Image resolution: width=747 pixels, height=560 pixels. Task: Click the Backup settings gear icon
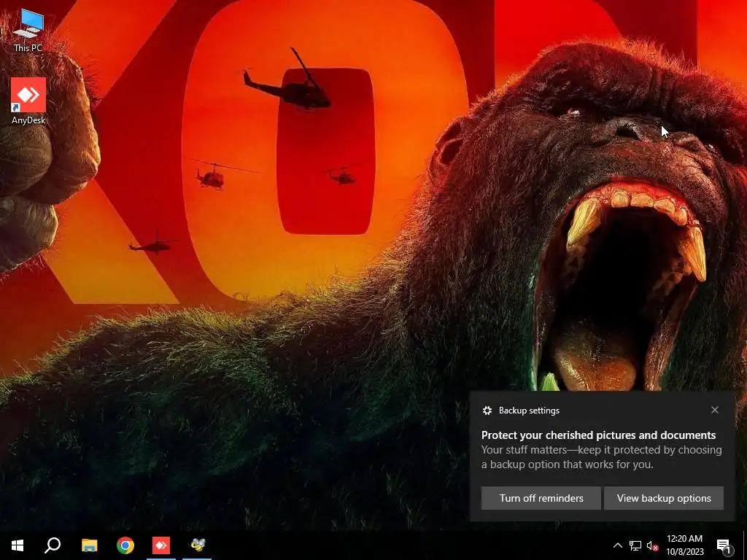(x=487, y=411)
